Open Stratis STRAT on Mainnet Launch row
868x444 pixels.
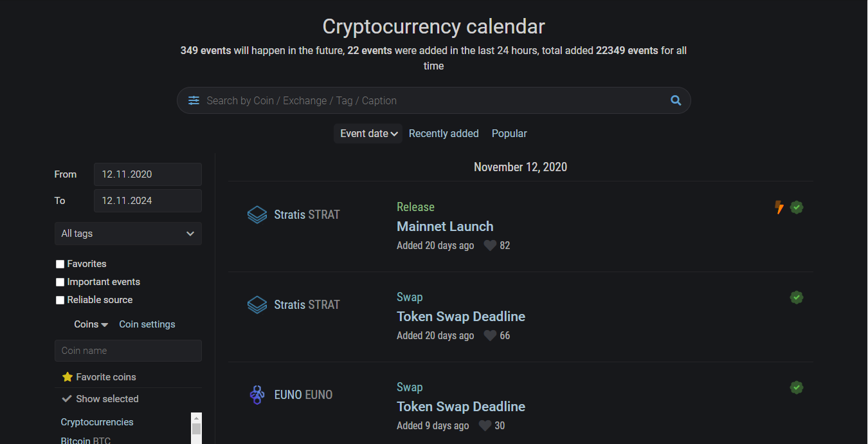tap(307, 214)
